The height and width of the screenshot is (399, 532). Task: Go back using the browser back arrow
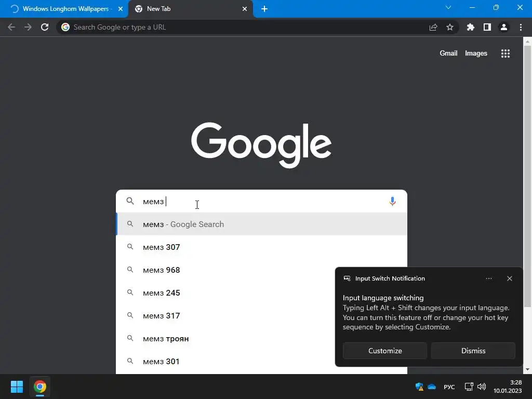click(11, 27)
